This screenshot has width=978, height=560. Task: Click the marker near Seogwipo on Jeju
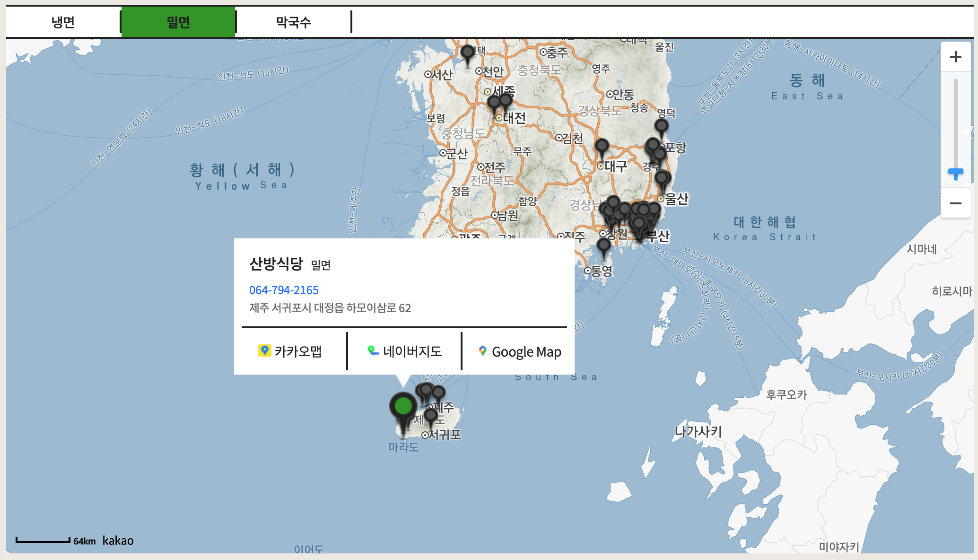click(430, 416)
